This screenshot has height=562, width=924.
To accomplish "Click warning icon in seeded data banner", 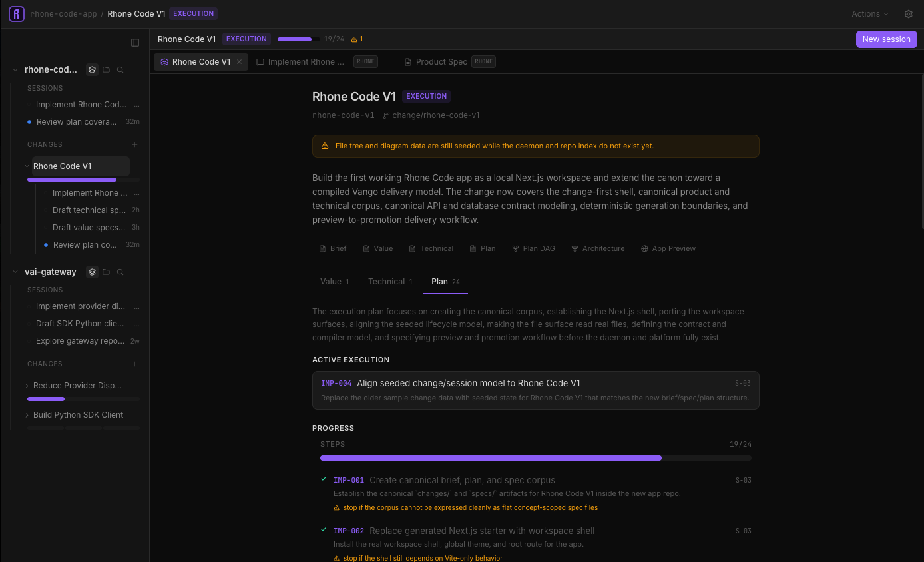I will tap(325, 146).
